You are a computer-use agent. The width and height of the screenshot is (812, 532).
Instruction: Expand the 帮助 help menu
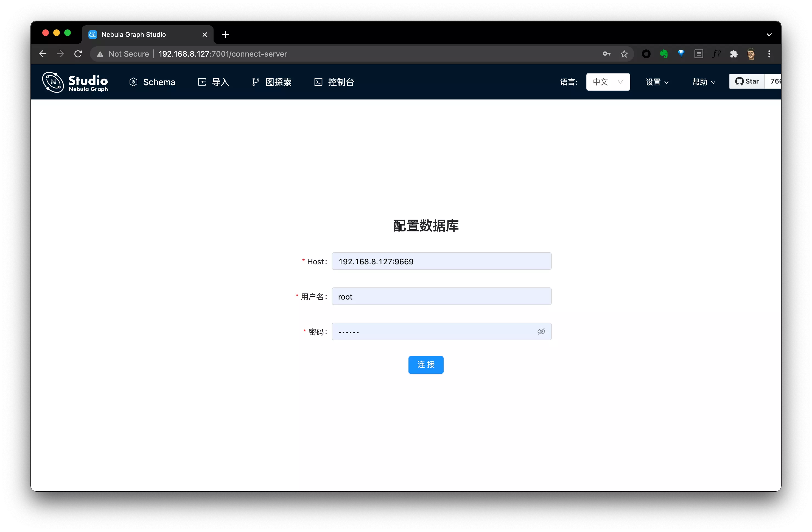703,82
